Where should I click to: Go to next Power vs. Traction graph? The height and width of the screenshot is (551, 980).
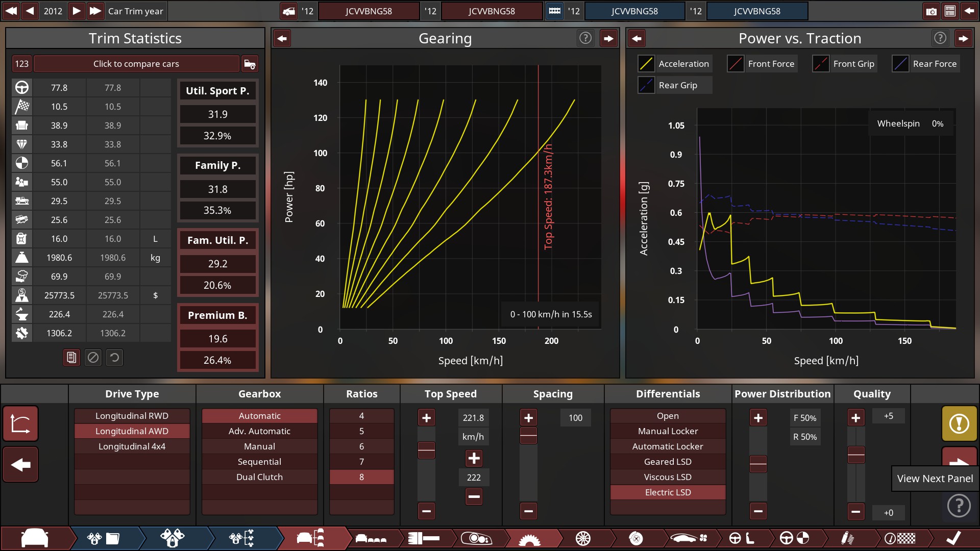(x=963, y=38)
